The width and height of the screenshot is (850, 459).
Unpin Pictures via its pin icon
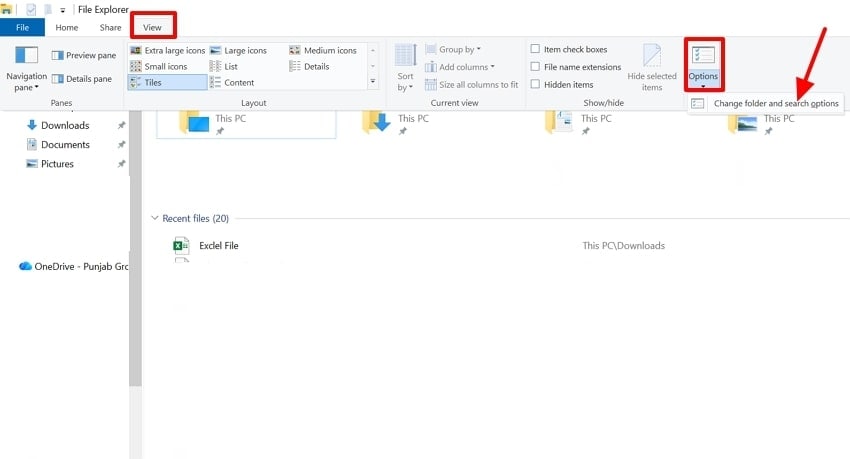121,164
